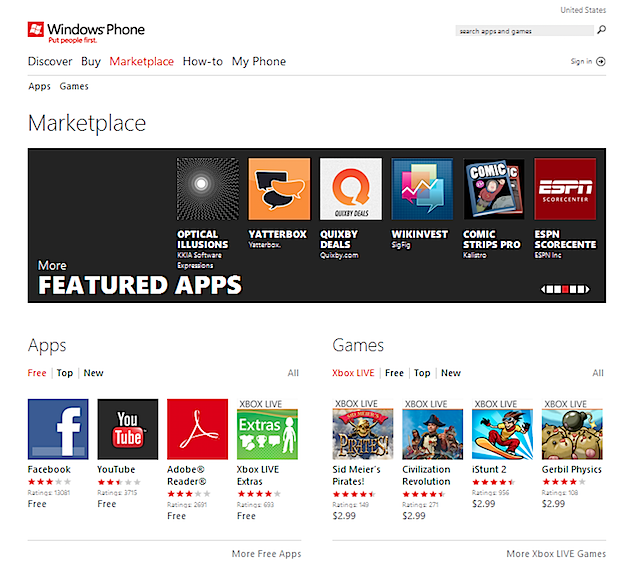Focus the search apps and games field
Screen dimensions: 620x570
pos(523,31)
